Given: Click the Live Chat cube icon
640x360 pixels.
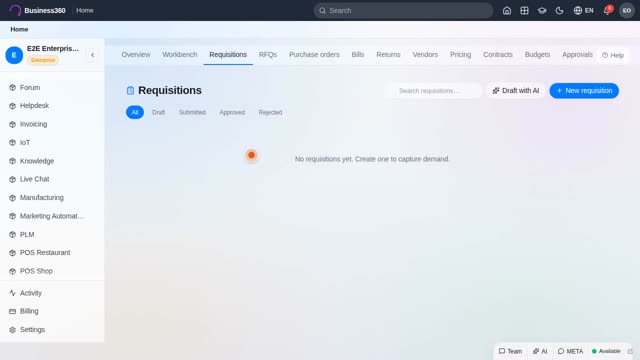Looking at the screenshot, I should pos(12,180).
